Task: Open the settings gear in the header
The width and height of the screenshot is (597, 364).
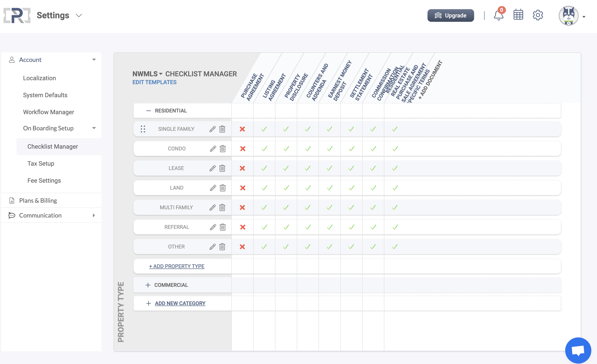Action: (538, 15)
